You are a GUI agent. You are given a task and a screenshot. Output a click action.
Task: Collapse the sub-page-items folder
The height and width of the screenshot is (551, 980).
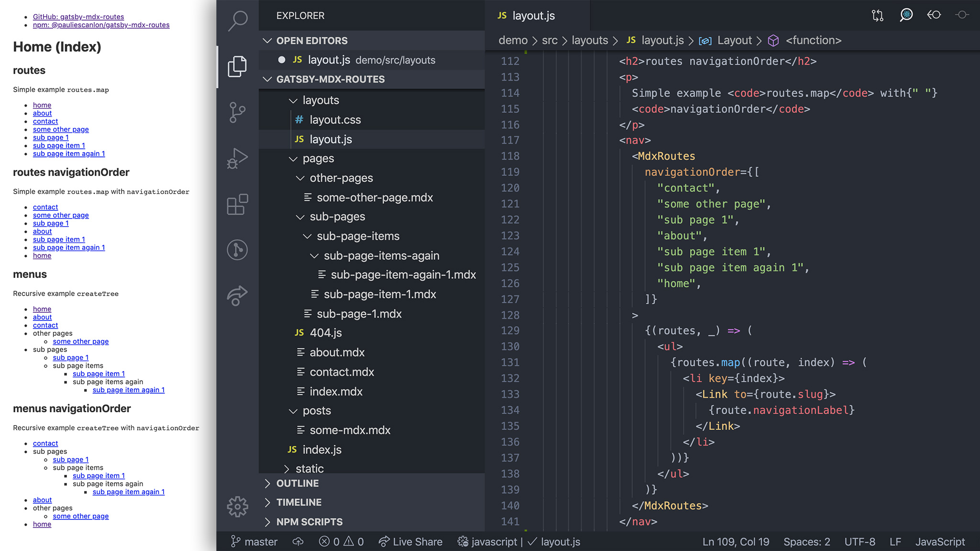coord(372,236)
